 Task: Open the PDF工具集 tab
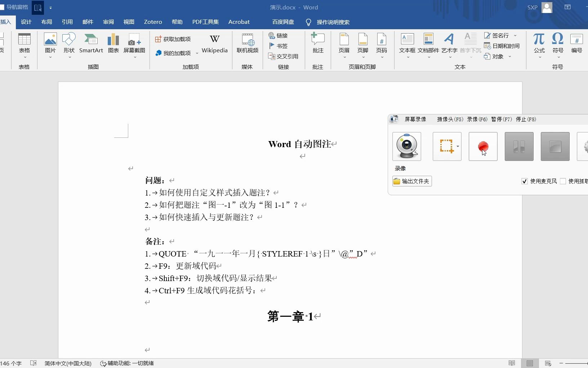click(205, 22)
